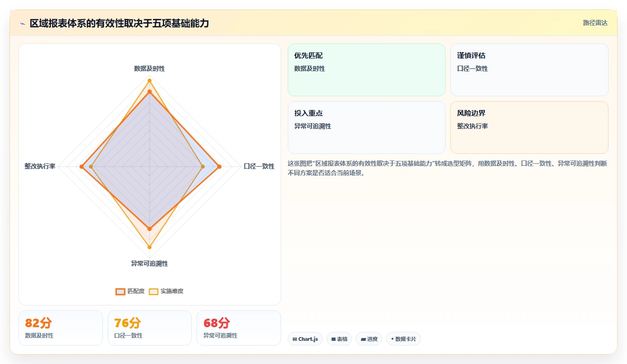The width and height of the screenshot is (627, 364).
Task: Open the 76分 口径一致性 score card
Action: tap(150, 328)
